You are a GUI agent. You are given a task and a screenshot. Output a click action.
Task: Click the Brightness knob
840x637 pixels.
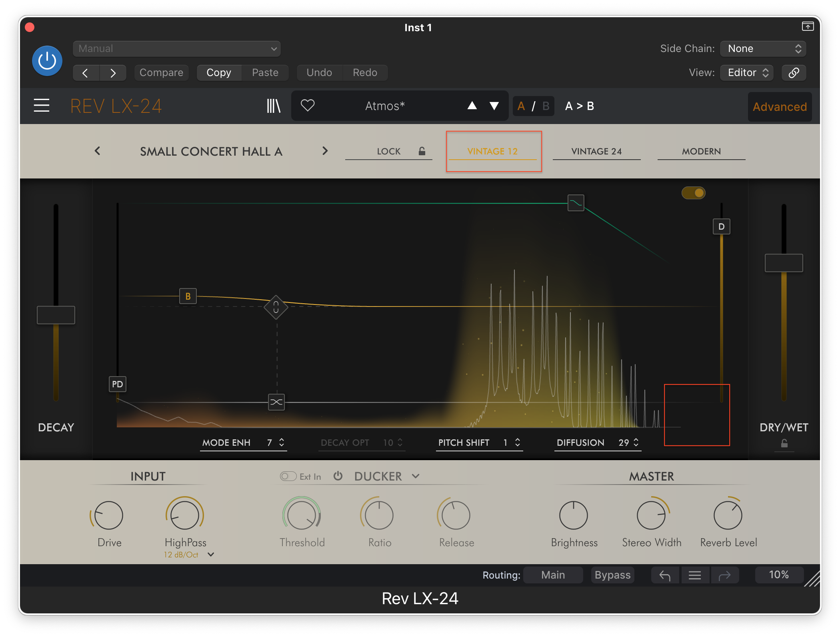click(x=574, y=515)
